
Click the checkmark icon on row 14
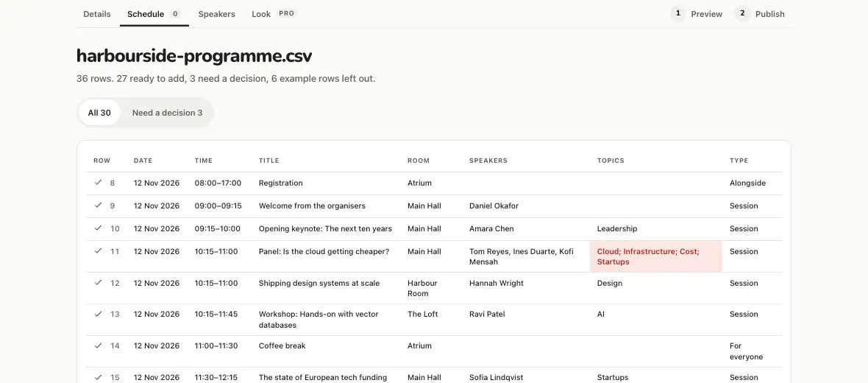[98, 345]
